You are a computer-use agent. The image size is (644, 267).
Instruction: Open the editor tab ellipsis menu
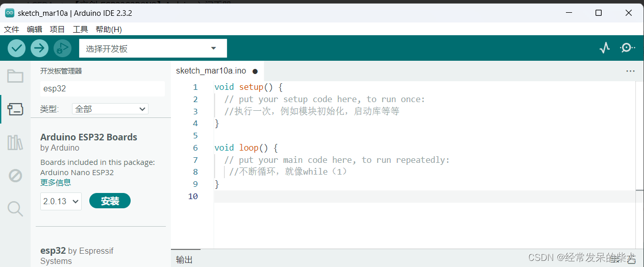pos(630,71)
